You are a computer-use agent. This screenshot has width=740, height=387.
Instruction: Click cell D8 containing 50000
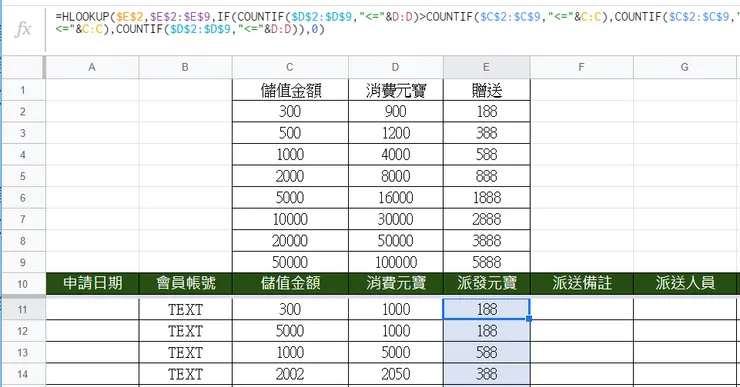point(395,241)
